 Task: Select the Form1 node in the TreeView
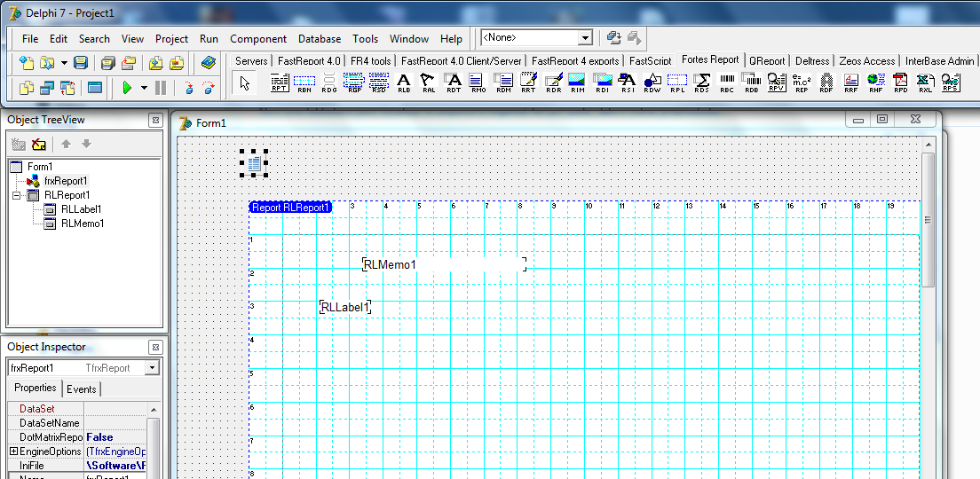pyautogui.click(x=40, y=167)
